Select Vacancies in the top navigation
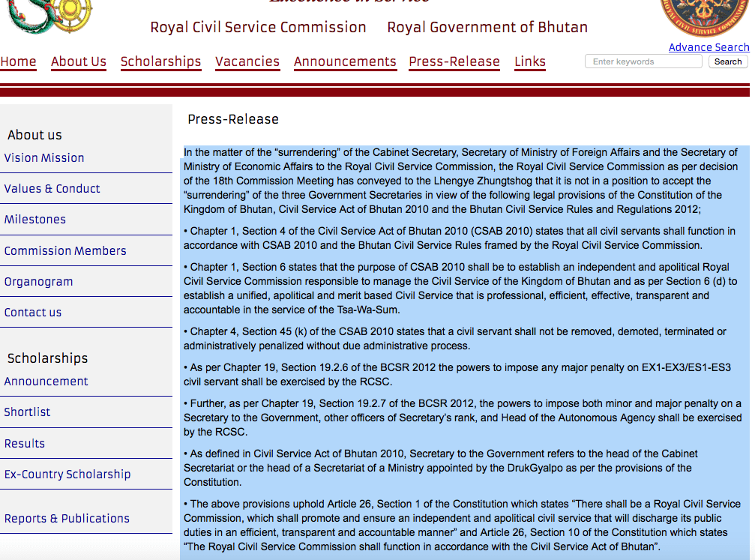This screenshot has width=755, height=560. [247, 61]
